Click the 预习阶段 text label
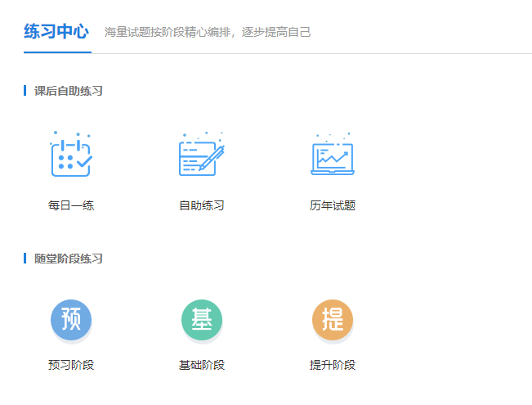Viewport: 532px width, 405px height. 71,365
